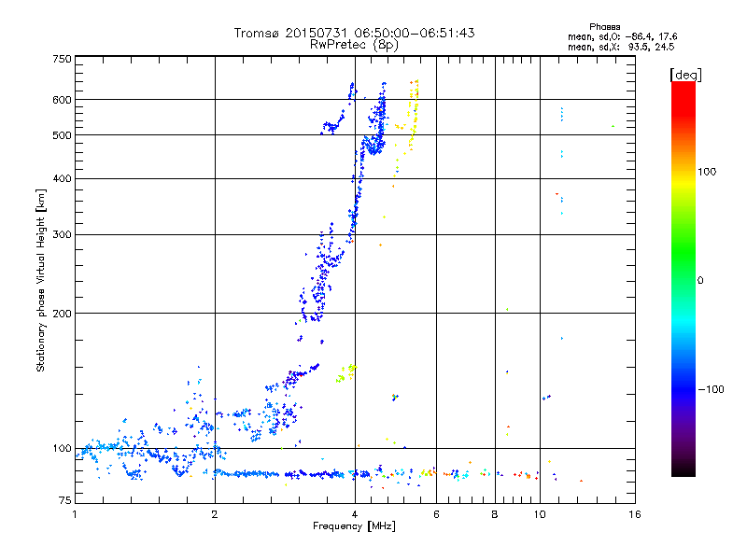This screenshot has width=747, height=560.
Task: Click the '600' height axis label
Action: point(62,100)
